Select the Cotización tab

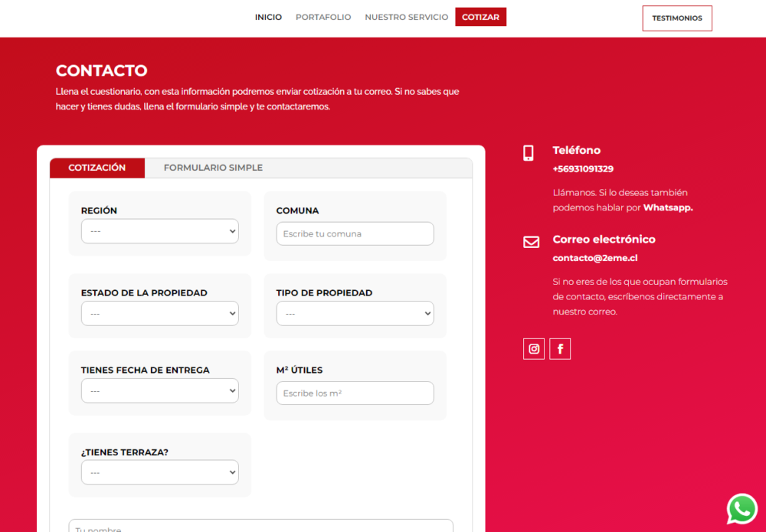tap(97, 168)
